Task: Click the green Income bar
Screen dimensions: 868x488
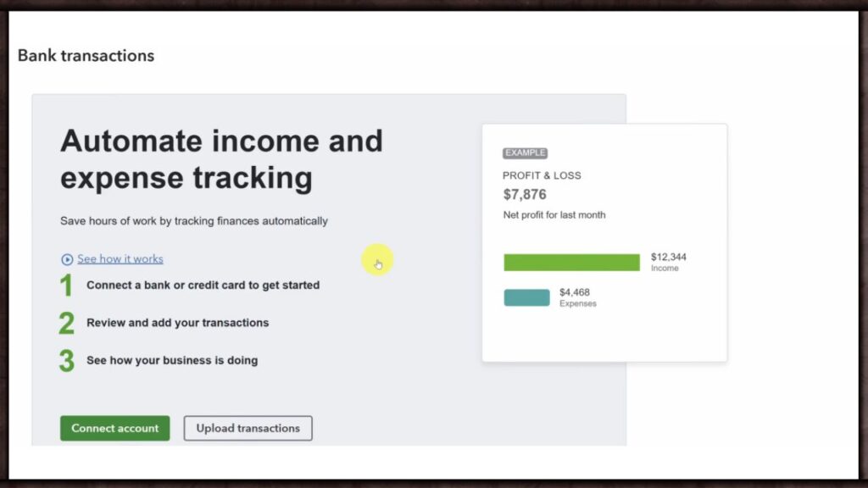Action: [x=571, y=263]
